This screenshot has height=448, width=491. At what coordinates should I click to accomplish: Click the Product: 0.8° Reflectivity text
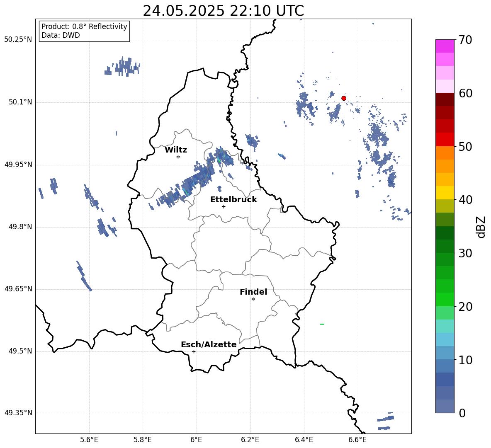(x=84, y=26)
